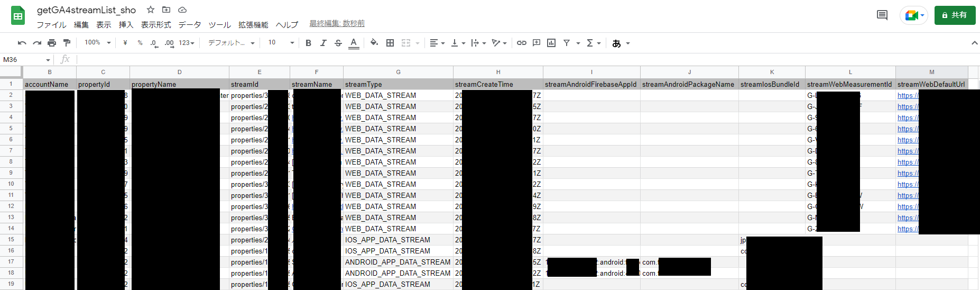Open the 表示 menu
Viewport: 980px width, 290px height.
[x=104, y=25]
